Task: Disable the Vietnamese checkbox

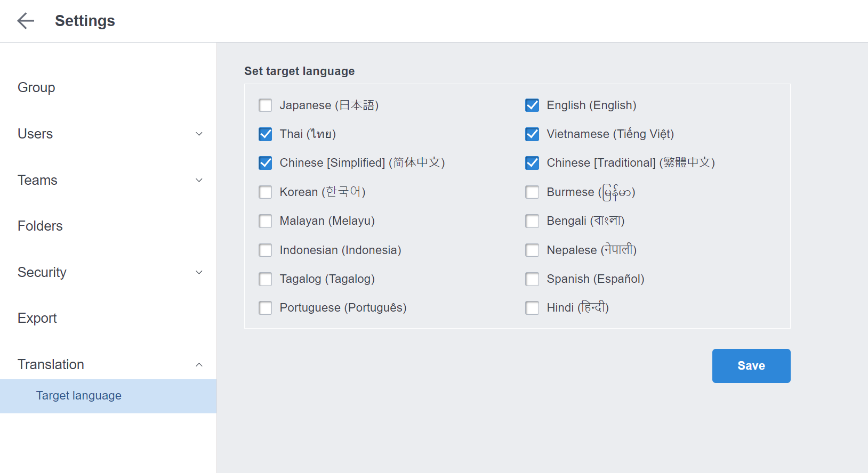Action: pos(532,134)
